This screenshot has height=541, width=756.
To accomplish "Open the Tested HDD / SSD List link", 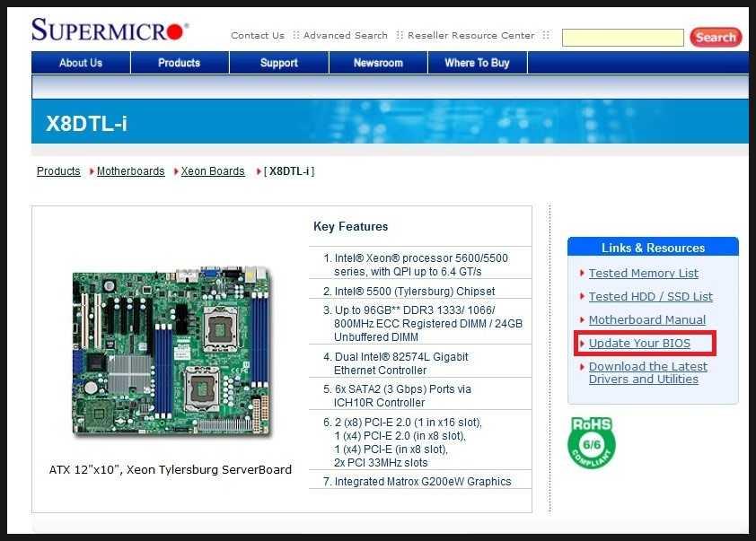I will click(650, 296).
